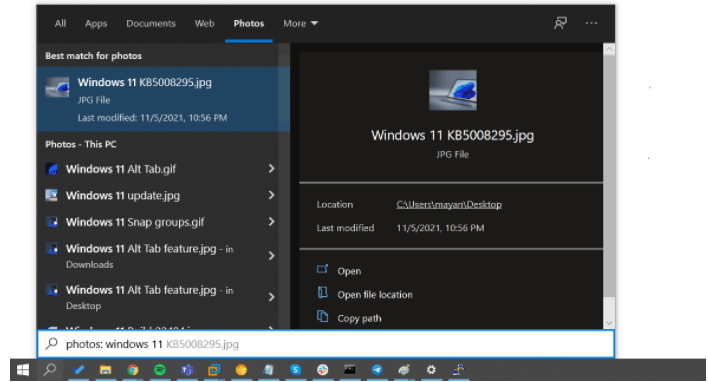Open the C:\Users\mayan\Desktop location link
708x382 pixels.
pyautogui.click(x=449, y=205)
